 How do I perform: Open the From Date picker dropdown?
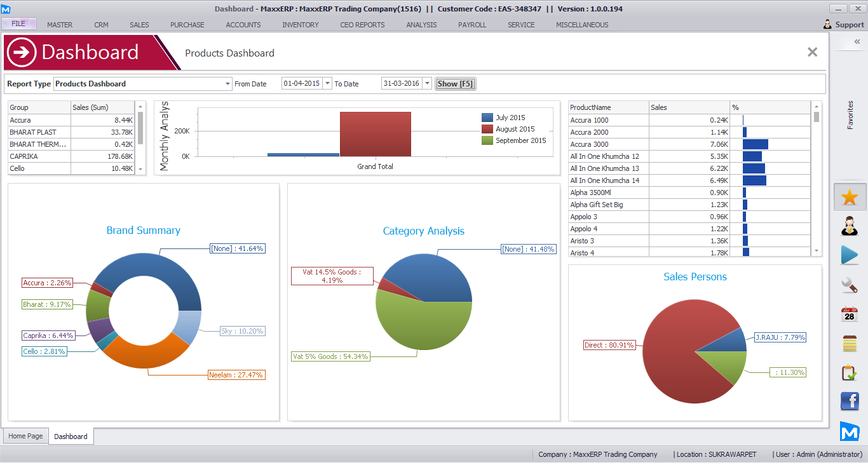tap(327, 84)
